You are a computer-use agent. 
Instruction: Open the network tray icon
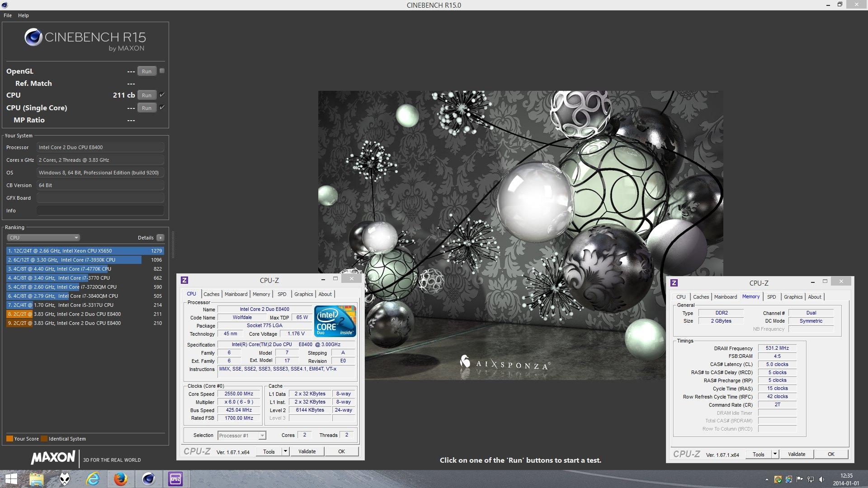click(811, 479)
